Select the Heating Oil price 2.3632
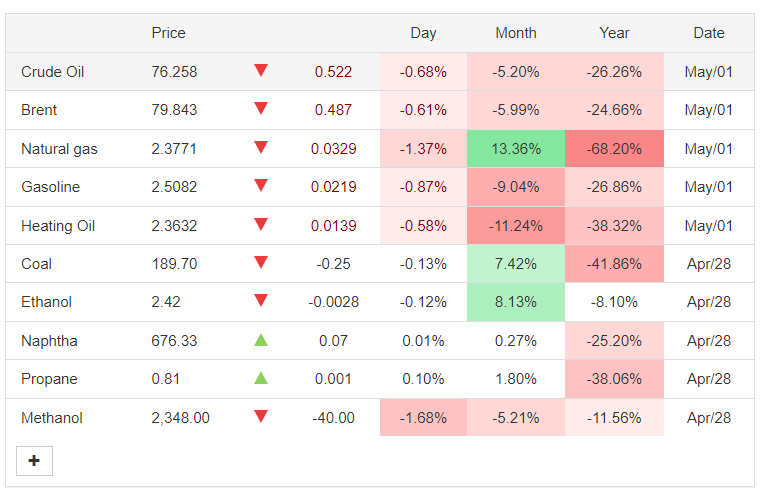The image size is (764, 498). (174, 226)
